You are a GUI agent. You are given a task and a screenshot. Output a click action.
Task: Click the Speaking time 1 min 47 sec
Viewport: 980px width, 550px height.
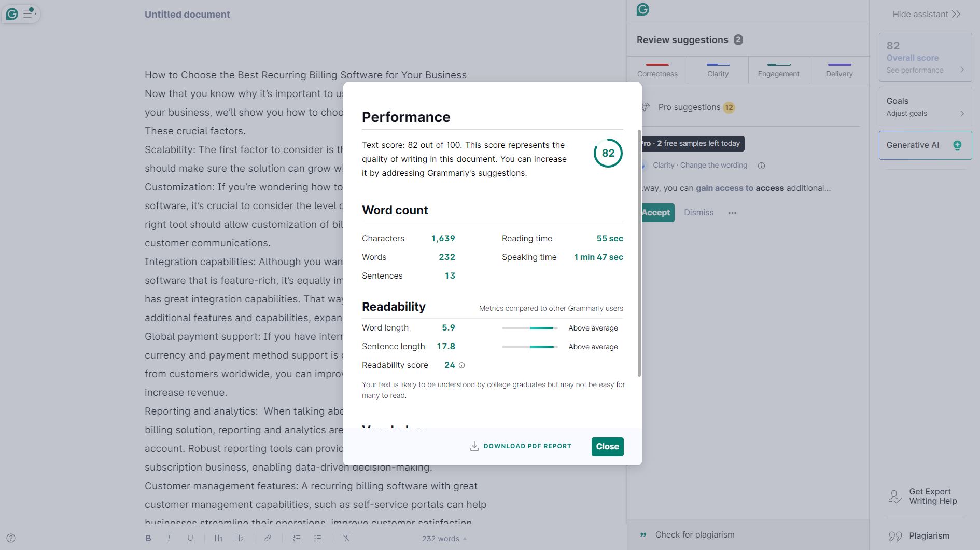[598, 257]
